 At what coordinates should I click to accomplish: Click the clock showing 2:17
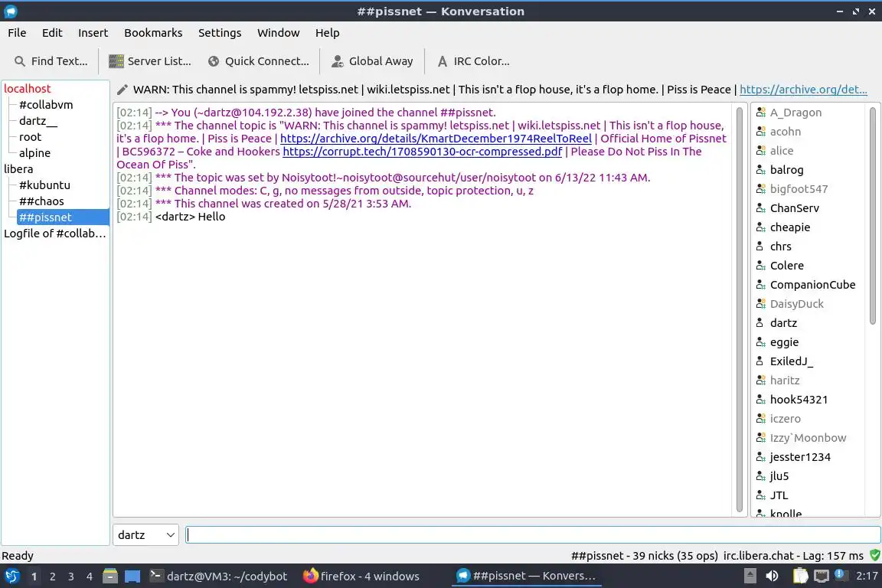click(x=866, y=576)
